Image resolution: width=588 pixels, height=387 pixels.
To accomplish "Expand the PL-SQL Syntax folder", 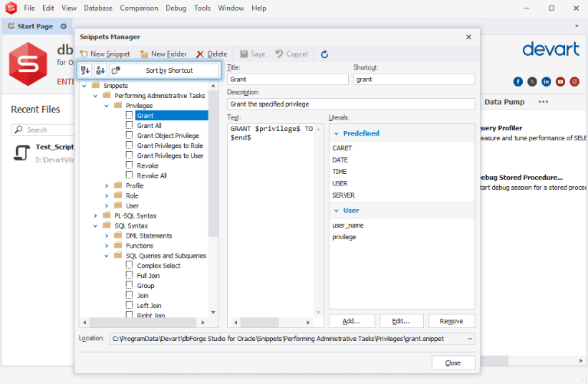I will coord(95,215).
